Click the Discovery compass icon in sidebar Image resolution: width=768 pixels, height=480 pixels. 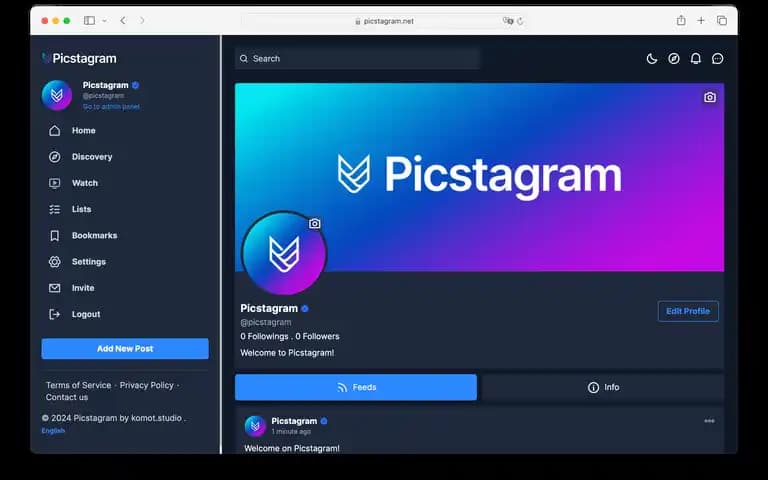coord(55,157)
